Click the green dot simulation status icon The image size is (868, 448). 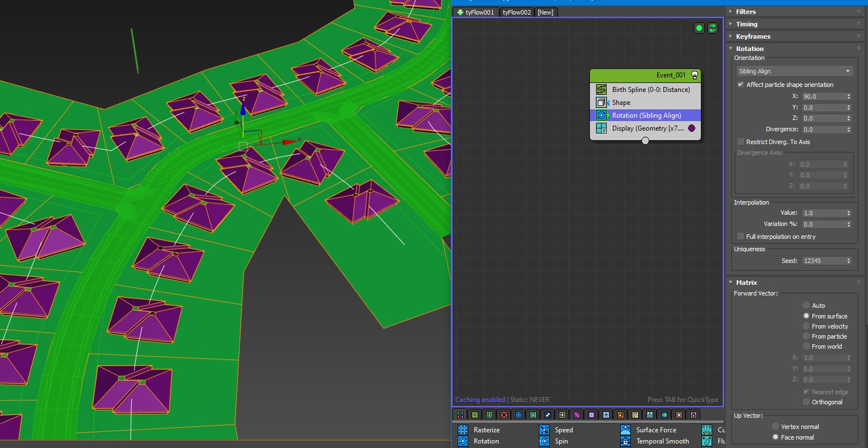(x=699, y=28)
